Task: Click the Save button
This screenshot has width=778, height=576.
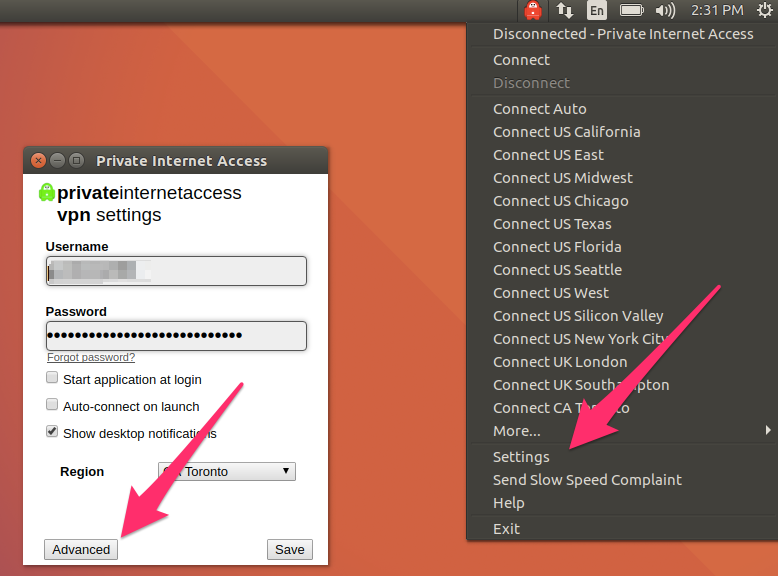Action: coord(290,549)
